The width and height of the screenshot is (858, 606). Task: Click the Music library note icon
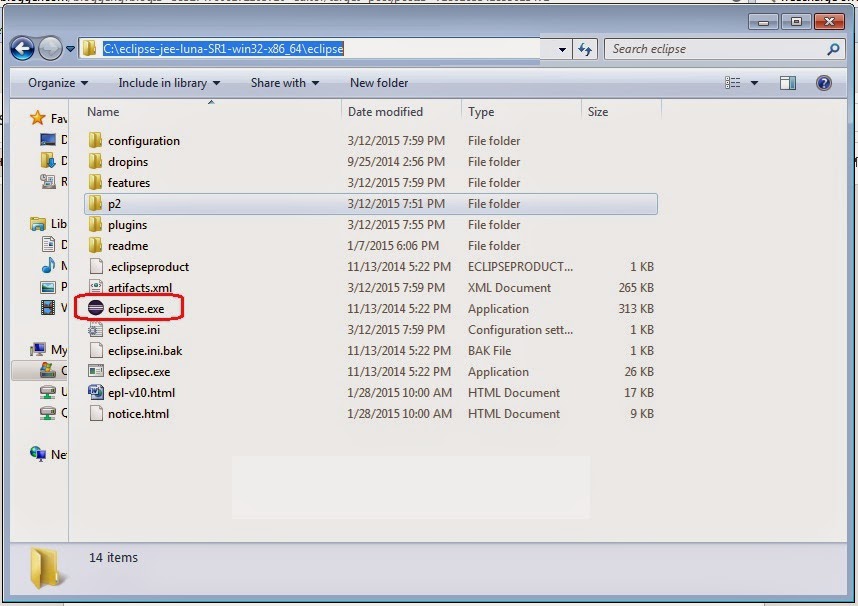(48, 265)
